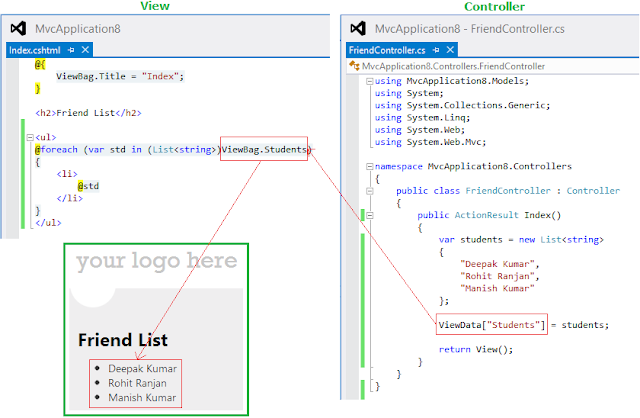
Task: Click using System.Collections.Generic line
Action: click(x=462, y=106)
